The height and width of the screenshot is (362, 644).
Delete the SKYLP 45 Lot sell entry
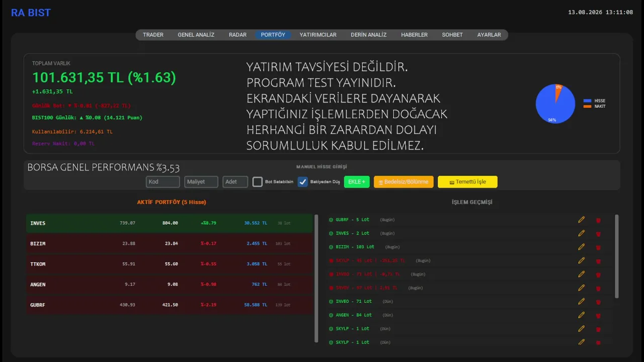click(x=598, y=261)
